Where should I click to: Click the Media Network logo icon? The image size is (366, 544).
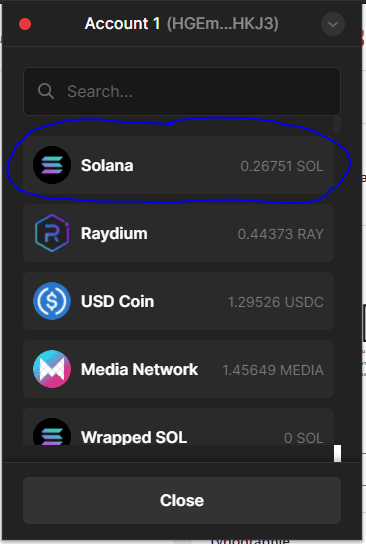click(x=52, y=369)
